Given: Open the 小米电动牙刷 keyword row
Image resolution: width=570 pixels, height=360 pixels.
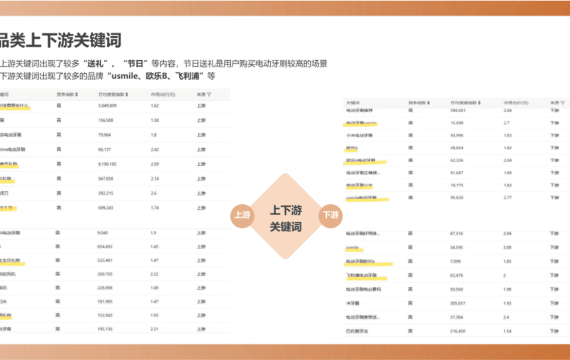Looking at the screenshot, I should (456, 135).
